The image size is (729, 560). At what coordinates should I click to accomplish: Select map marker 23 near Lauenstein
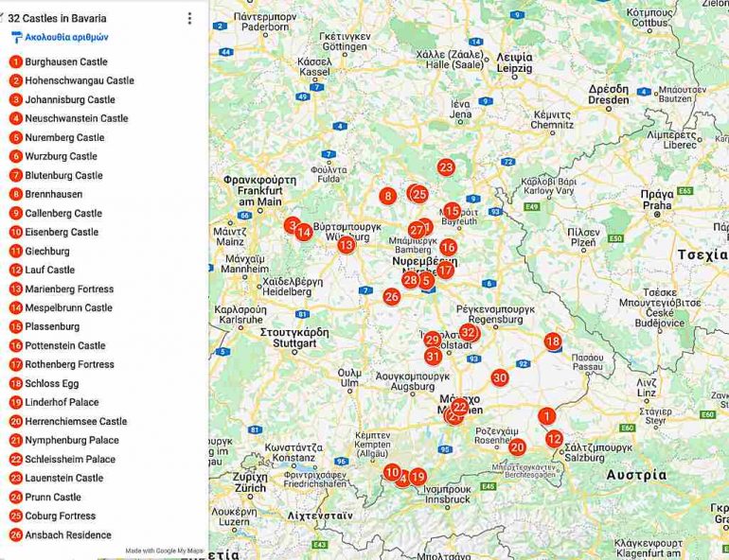pyautogui.click(x=446, y=167)
